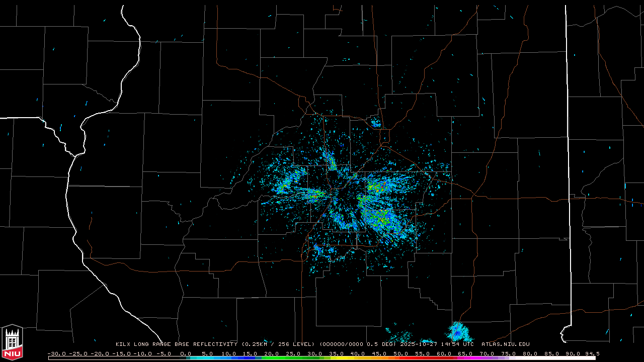Viewport: 644px width, 362px height.
Task: Click the magenta segment of the reflectivity color bar
Action: point(468,358)
